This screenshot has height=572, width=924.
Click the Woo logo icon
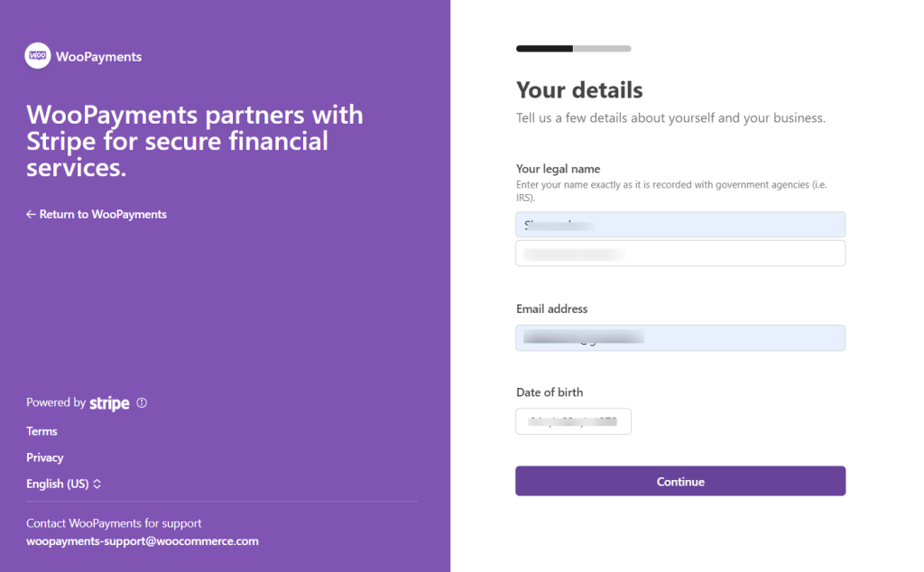click(x=38, y=56)
